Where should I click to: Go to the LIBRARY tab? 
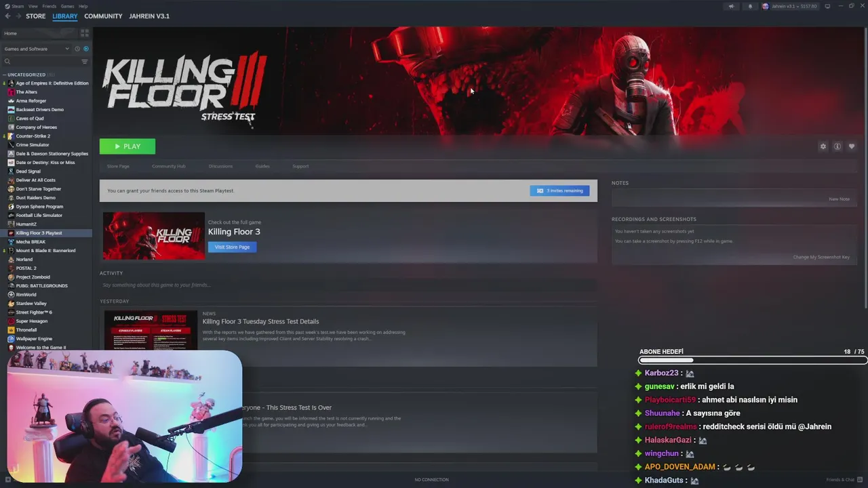point(65,16)
